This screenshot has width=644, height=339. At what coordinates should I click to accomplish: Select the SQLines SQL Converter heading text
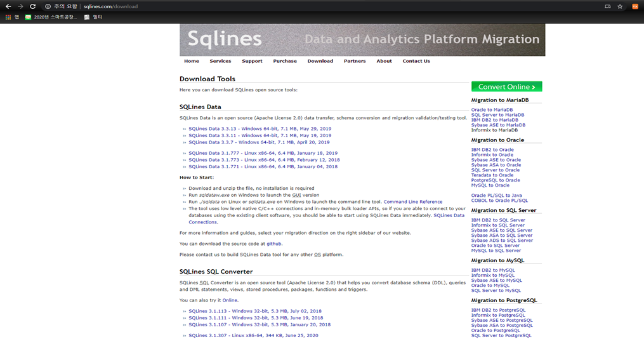click(x=216, y=272)
